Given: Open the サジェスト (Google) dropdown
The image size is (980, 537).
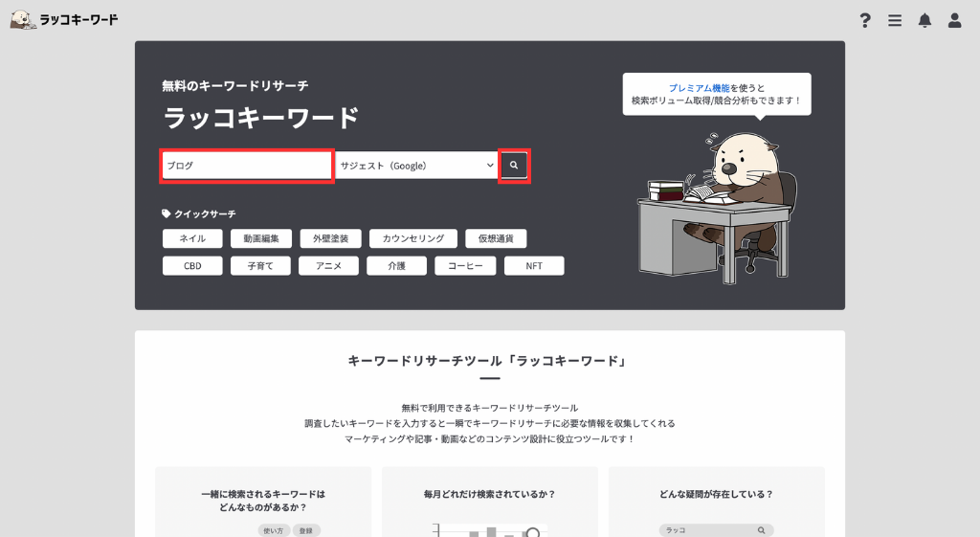Looking at the screenshot, I should pos(416,166).
